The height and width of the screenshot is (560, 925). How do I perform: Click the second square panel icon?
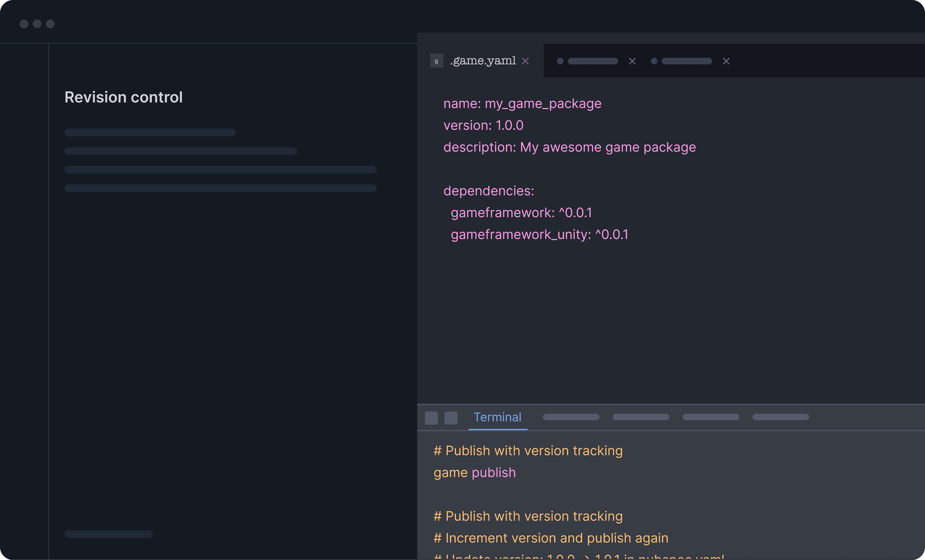point(451,418)
